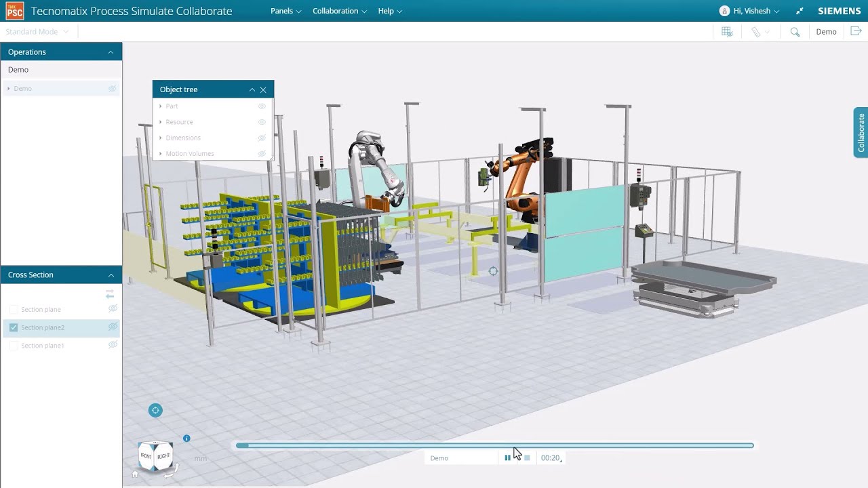The width and height of the screenshot is (868, 488).
Task: Open the Standard Mode dropdown
Action: [x=37, y=32]
